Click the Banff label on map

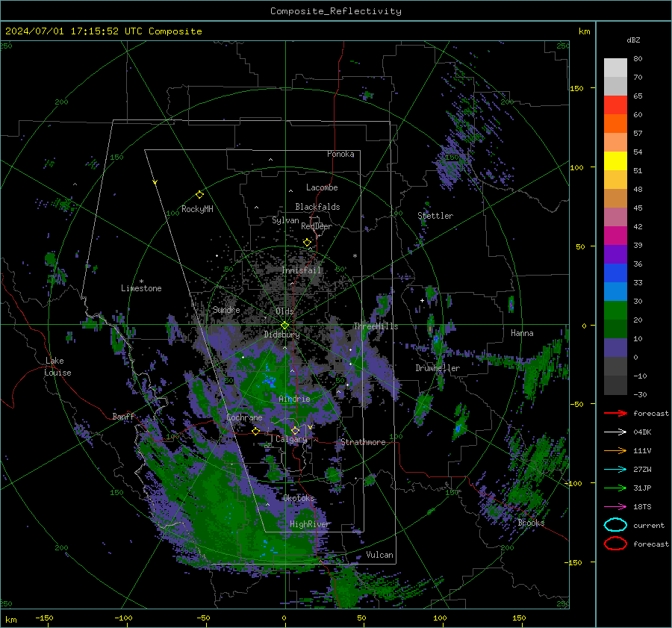(123, 416)
